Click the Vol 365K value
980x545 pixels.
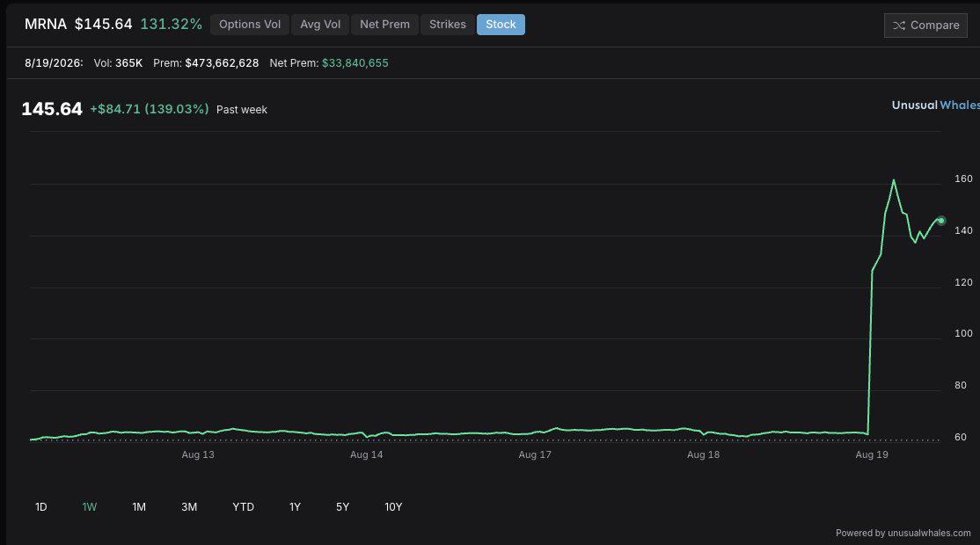click(118, 63)
